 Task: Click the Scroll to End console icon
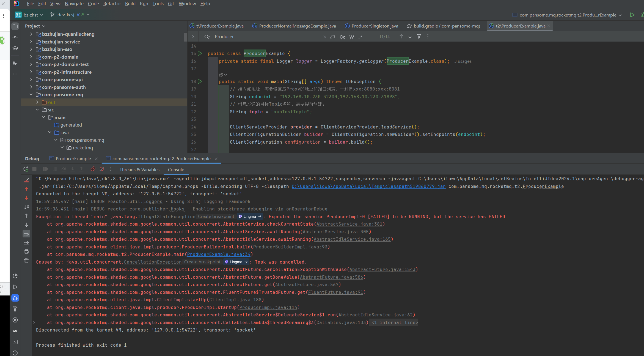click(26, 243)
